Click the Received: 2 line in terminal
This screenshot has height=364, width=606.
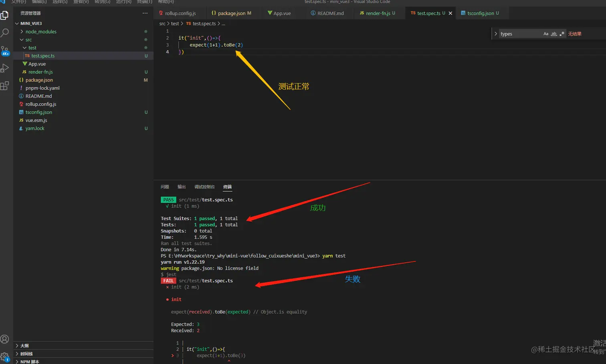coord(185,331)
